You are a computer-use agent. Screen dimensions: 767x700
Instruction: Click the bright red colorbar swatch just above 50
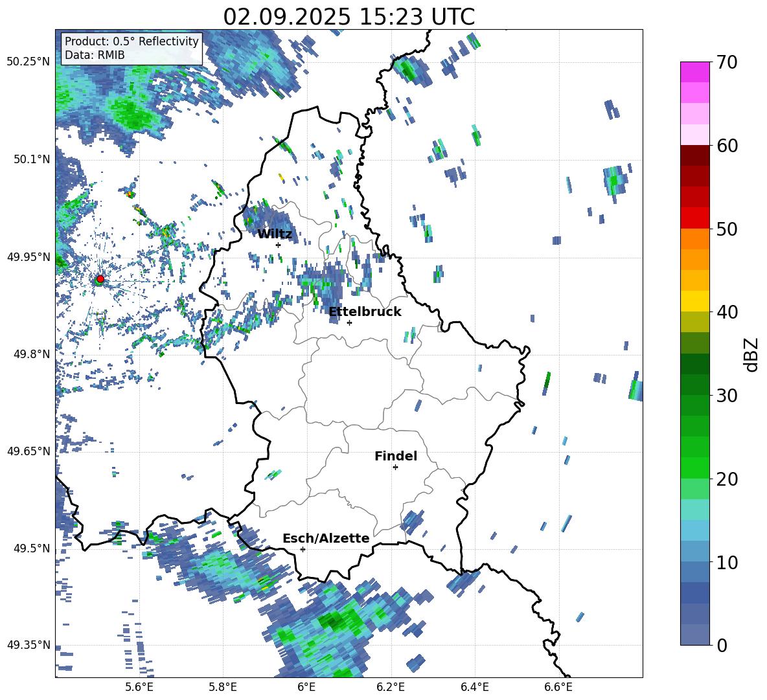point(694,218)
